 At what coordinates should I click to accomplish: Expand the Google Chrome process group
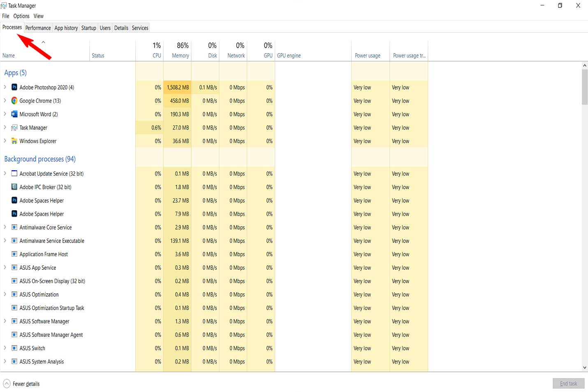[5, 101]
